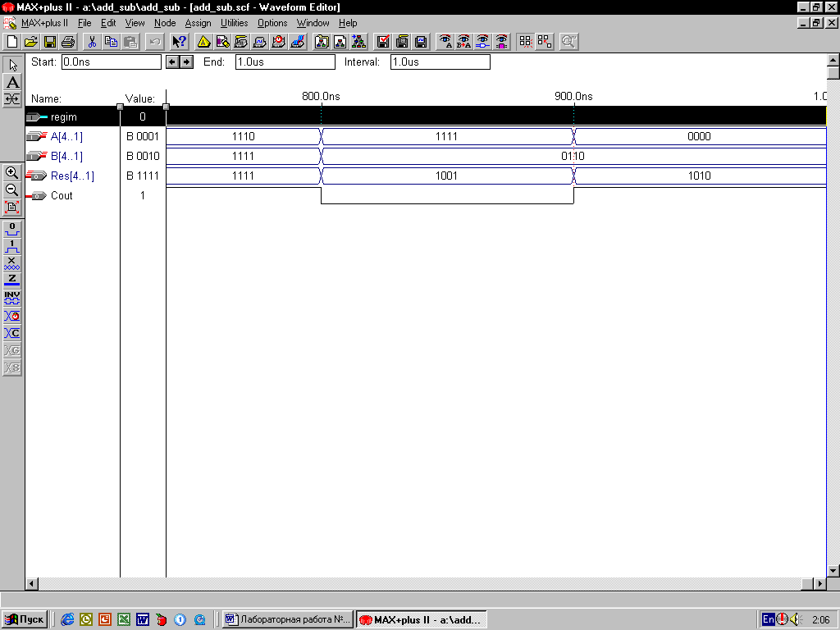
Task: Select the B[4..1] bus node
Action: tap(66, 157)
